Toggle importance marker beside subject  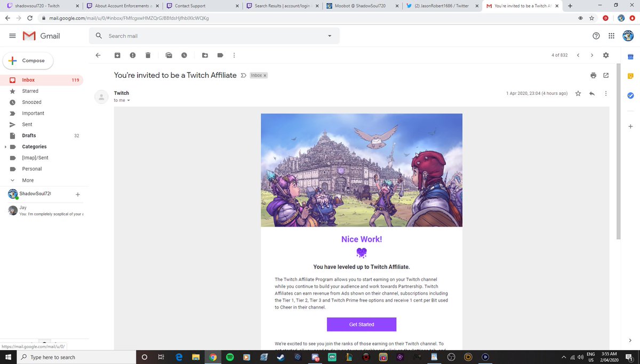244,75
